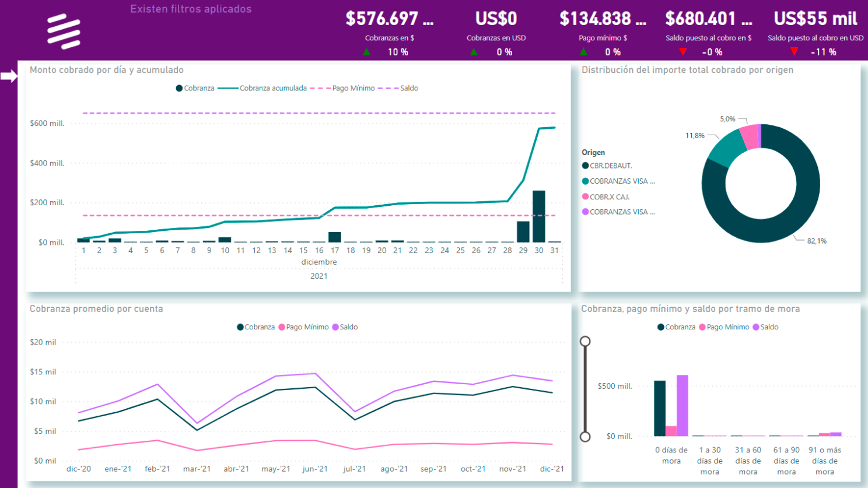Viewport: 868px width, 488px height.
Task: Click the US$55 mil KPI card value
Action: 815,19
